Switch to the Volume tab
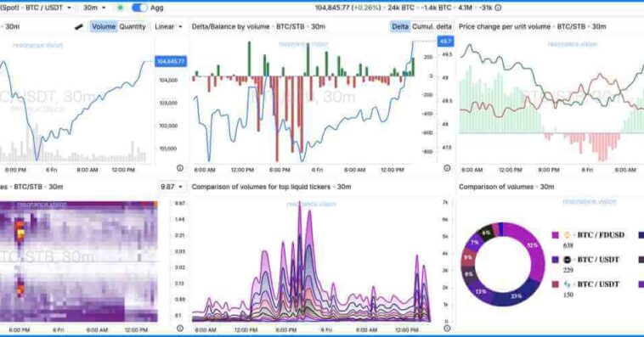Image resolution: width=644 pixels, height=337 pixels. 104,26
